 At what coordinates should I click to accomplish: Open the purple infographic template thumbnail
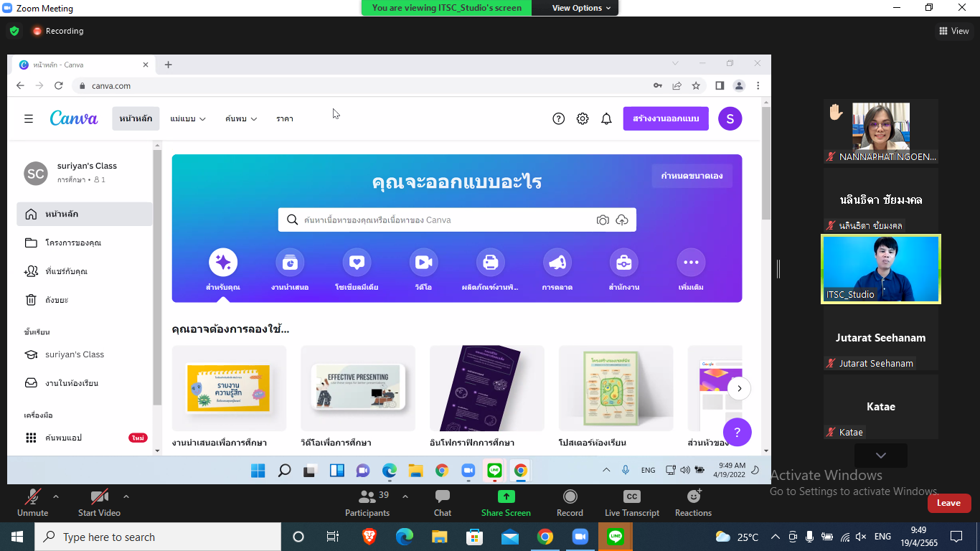pos(487,388)
